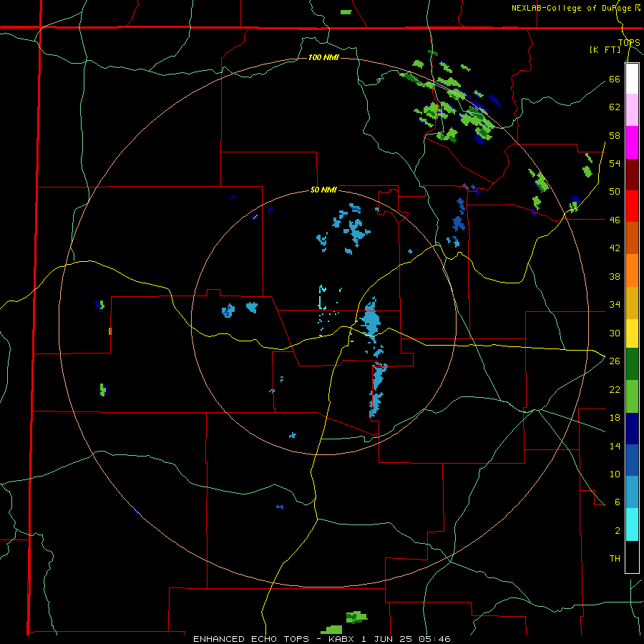Image resolution: width=644 pixels, height=644 pixels.
Task: Click the '66' legend value
Action: click(615, 79)
